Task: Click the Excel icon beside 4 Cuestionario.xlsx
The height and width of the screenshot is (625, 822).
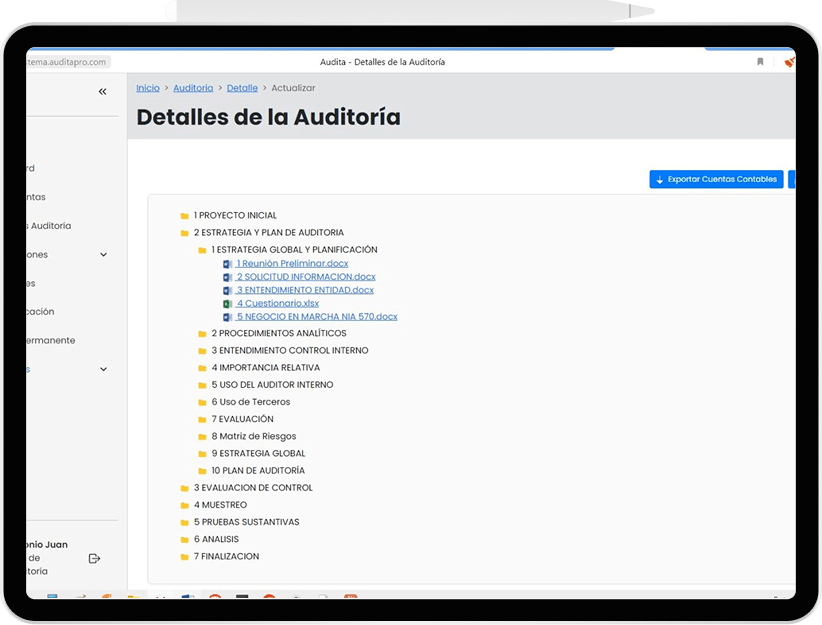Action: [x=228, y=304]
